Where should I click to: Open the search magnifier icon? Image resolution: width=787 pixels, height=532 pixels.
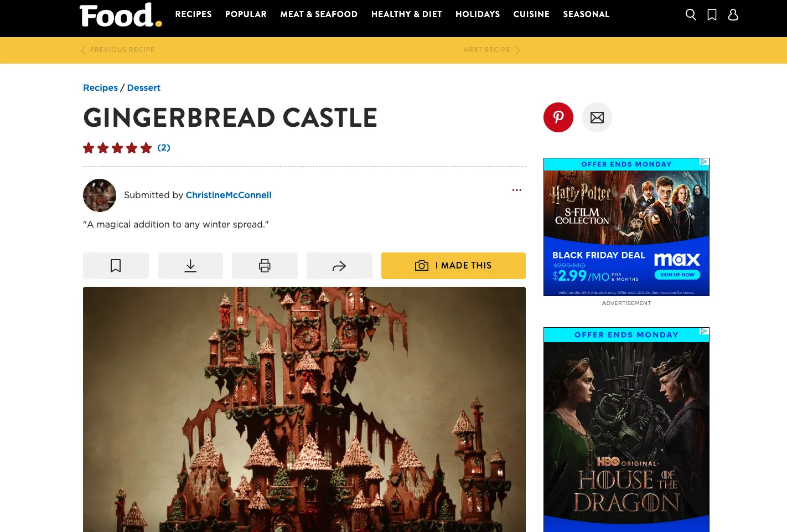click(x=691, y=14)
